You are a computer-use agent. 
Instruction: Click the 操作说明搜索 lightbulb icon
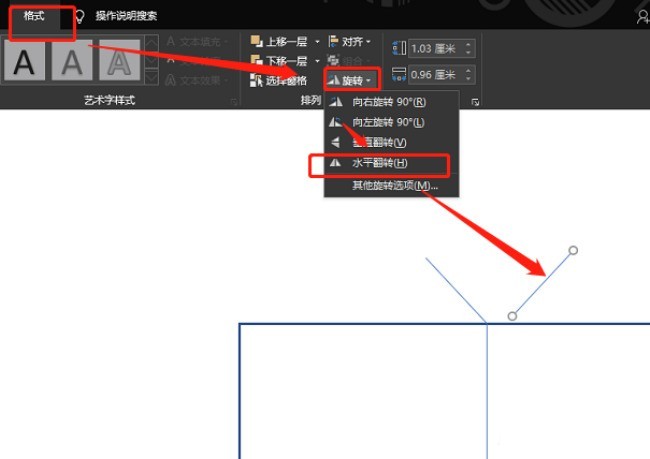pyautogui.click(x=79, y=16)
